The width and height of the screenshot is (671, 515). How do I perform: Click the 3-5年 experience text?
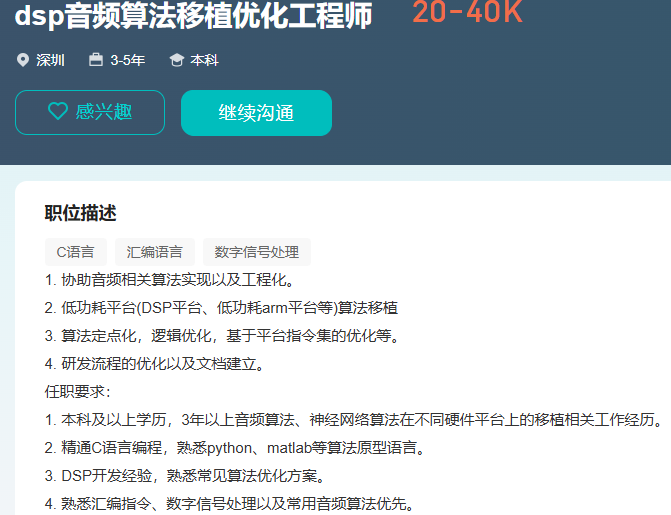(128, 60)
